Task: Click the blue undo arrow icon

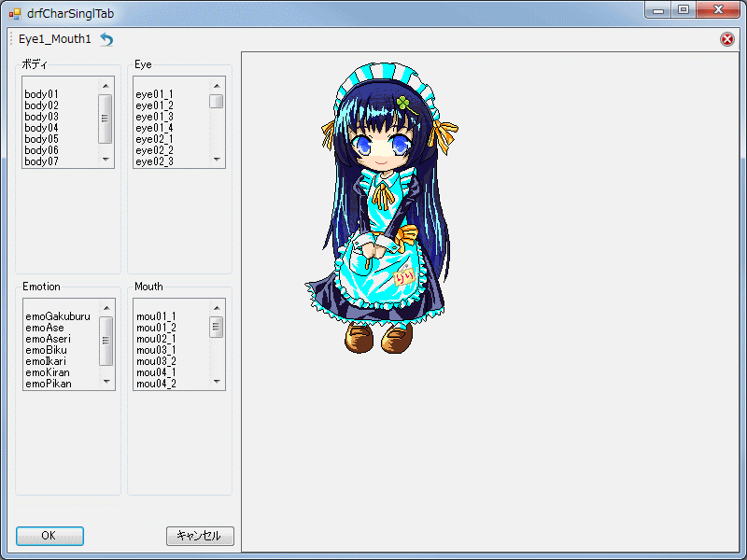Action: pyautogui.click(x=106, y=39)
